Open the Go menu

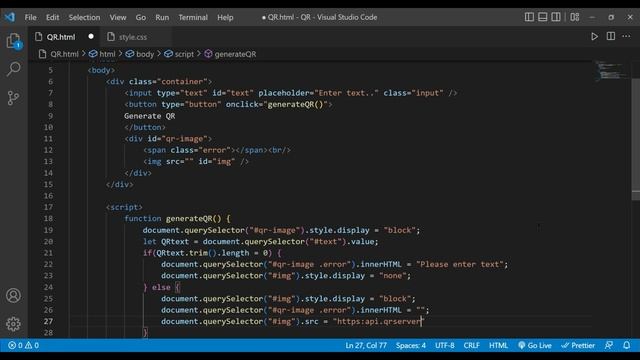click(x=141, y=17)
